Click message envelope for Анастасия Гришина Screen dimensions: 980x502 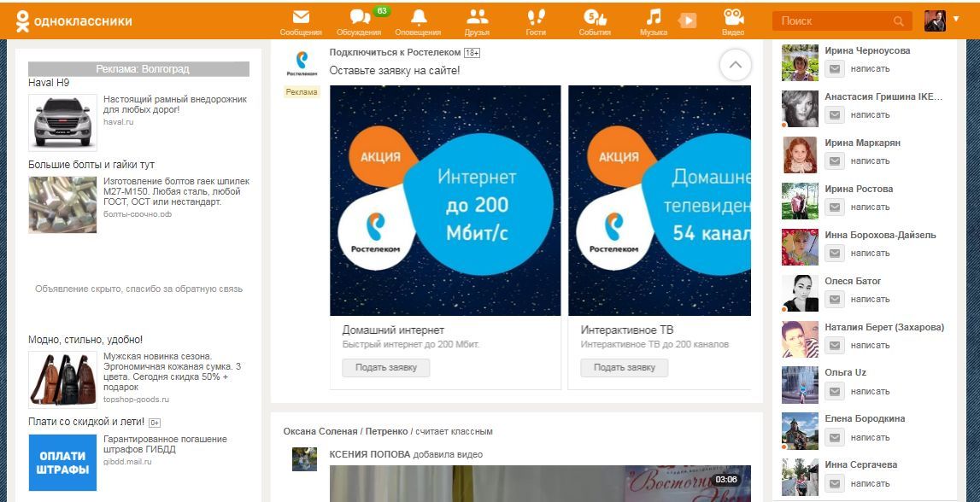pyautogui.click(x=835, y=115)
